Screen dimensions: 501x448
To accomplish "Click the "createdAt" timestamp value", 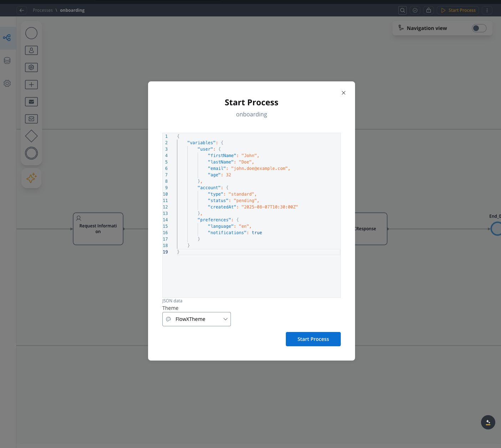I will [x=269, y=207].
